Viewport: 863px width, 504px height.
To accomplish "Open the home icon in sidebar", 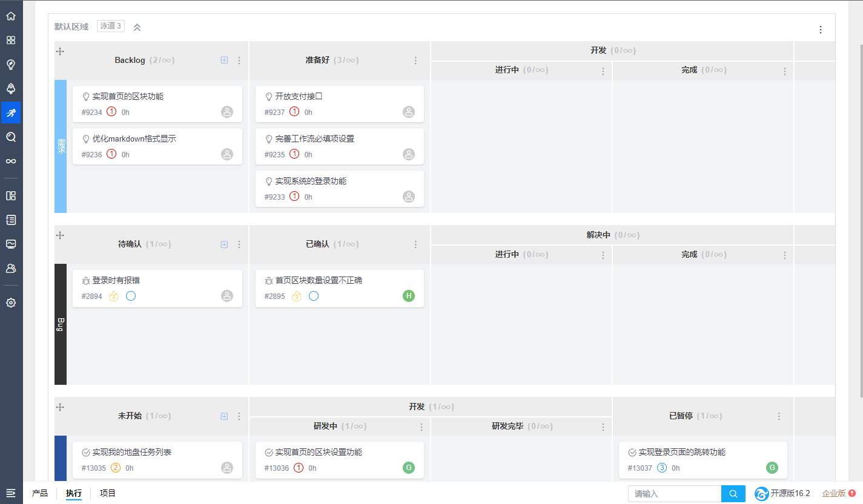I will pyautogui.click(x=11, y=16).
